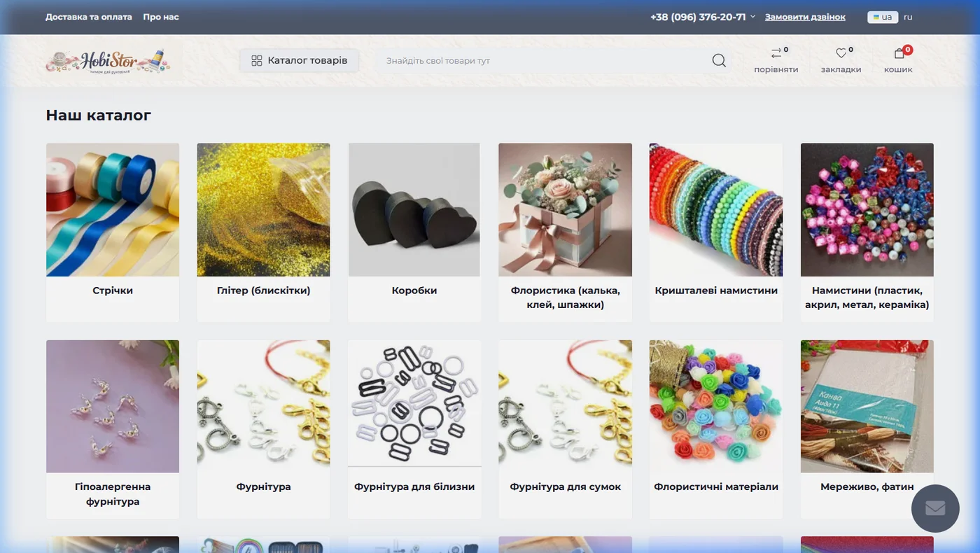The height and width of the screenshot is (553, 980).
Task: Expand the phone number dropdown arrow
Action: pyautogui.click(x=753, y=16)
